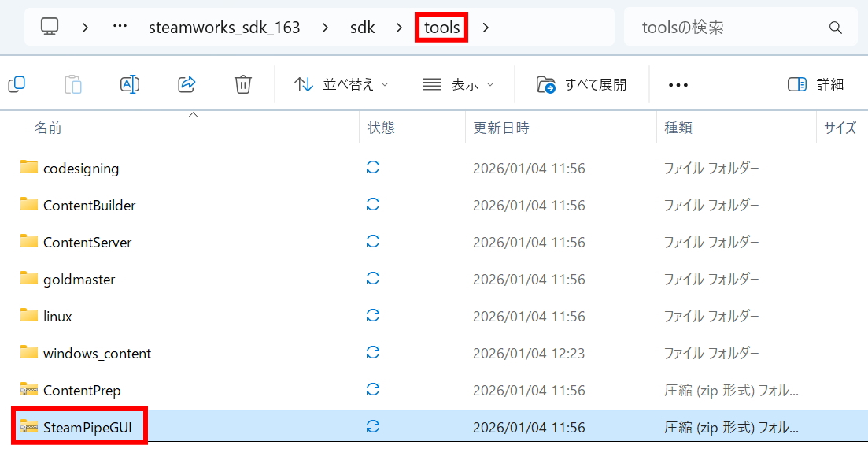Image resolution: width=868 pixels, height=449 pixels.
Task: Navigate to sdk in breadcrumb path
Action: [x=363, y=28]
